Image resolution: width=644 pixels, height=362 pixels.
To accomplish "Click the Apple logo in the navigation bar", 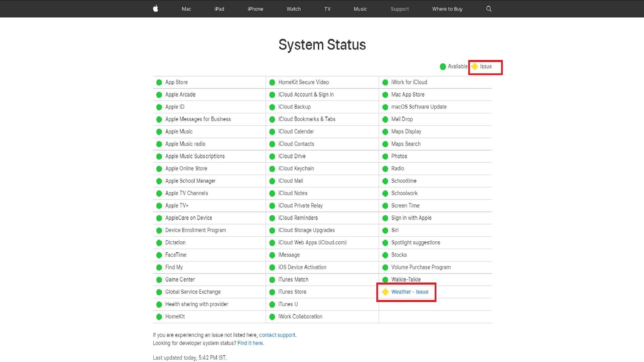I will click(x=156, y=8).
